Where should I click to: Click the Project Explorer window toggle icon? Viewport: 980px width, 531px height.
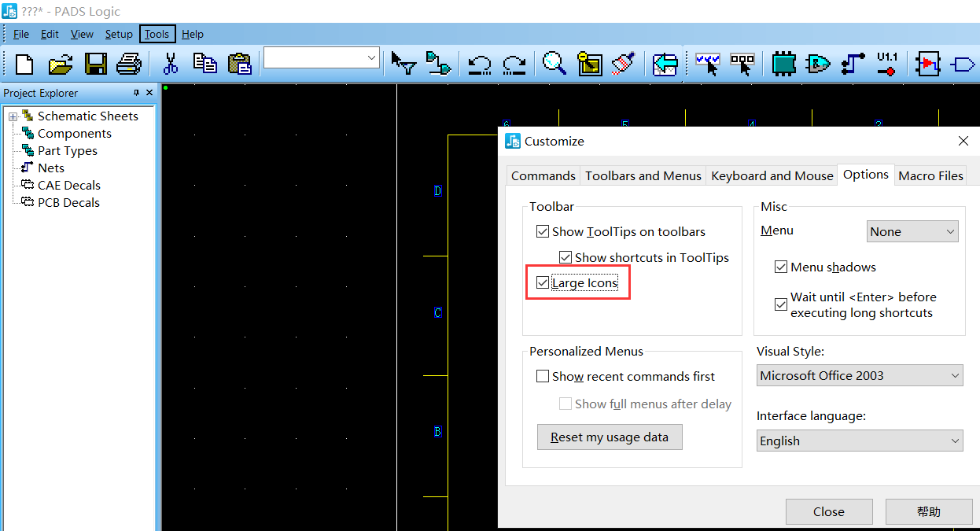pyautogui.click(x=665, y=64)
